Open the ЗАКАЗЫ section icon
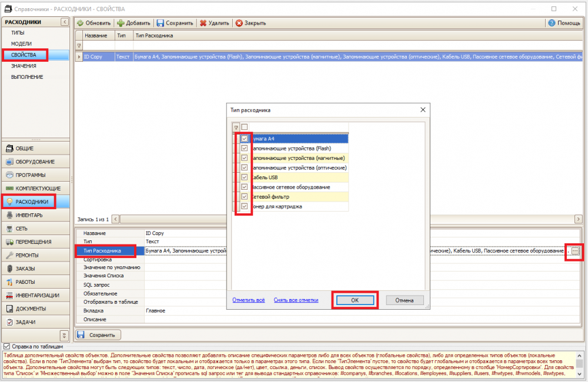The width and height of the screenshot is (588, 382). (x=10, y=269)
